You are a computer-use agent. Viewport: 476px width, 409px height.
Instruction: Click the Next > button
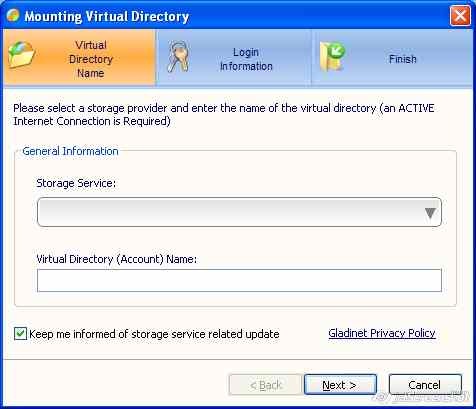[340, 385]
